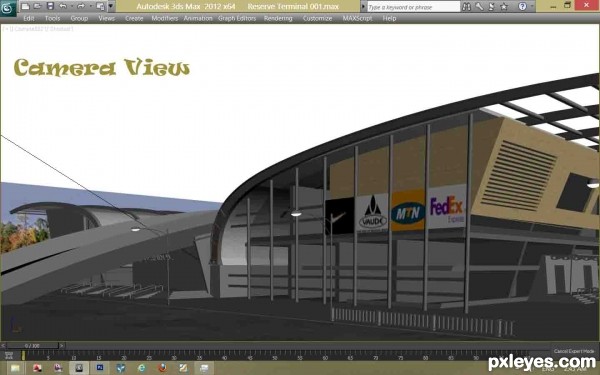Click the orange-striped taskbar app icon
The image size is (600, 375).
[183, 368]
